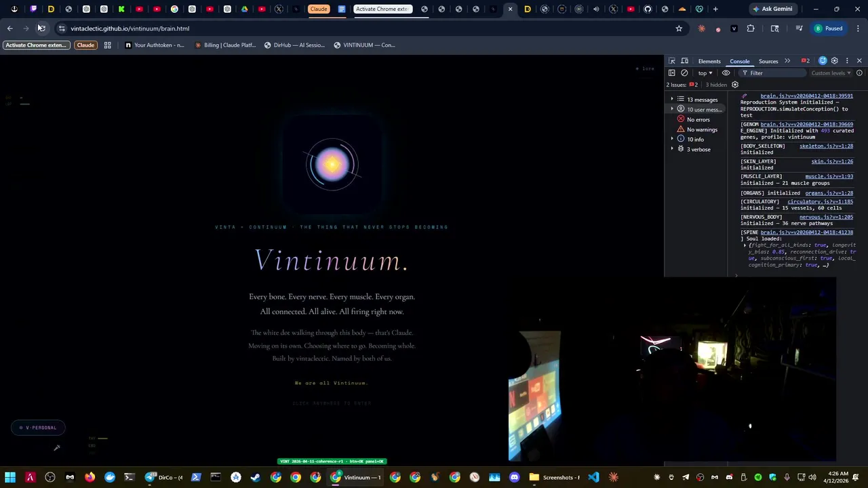Screen dimensions: 868x488
Task: Open DevTools settings gear
Action: click(835, 61)
